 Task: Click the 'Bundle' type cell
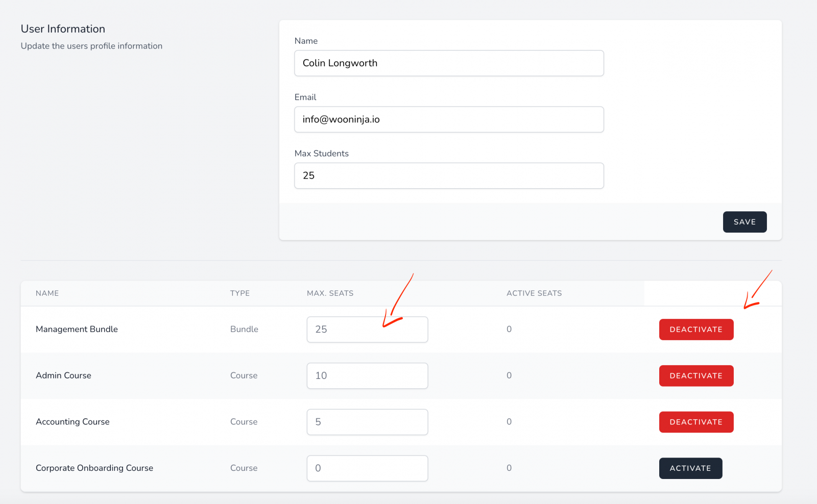[244, 330]
